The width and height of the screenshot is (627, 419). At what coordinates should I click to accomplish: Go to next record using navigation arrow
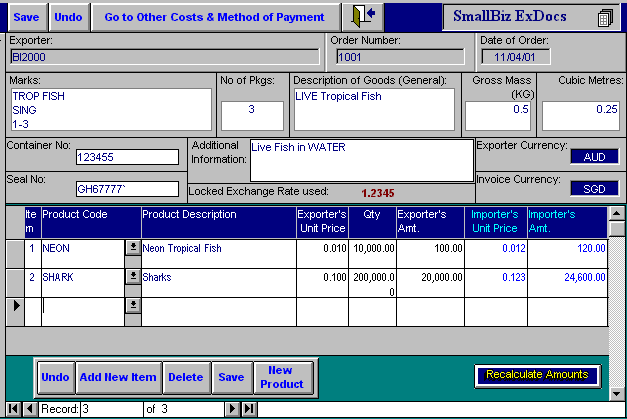(232, 409)
